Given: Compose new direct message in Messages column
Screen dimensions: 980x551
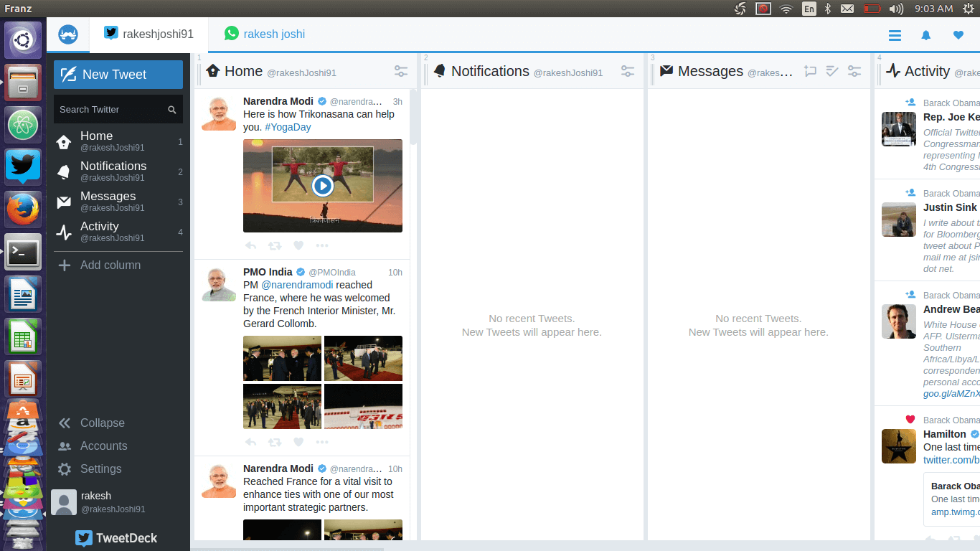Looking at the screenshot, I should 810,71.
